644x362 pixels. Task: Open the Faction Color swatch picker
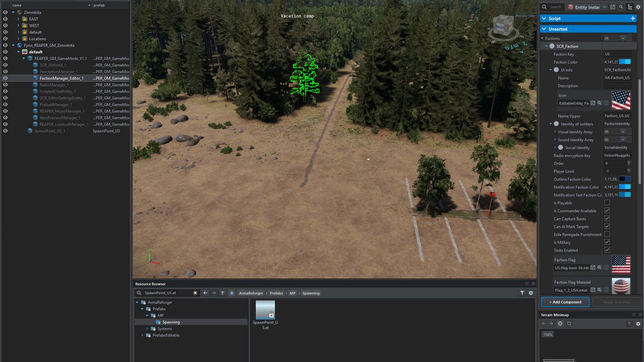point(624,62)
